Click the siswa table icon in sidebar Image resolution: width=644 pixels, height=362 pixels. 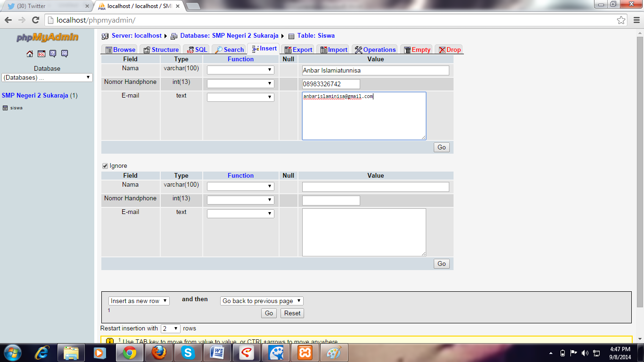pyautogui.click(x=6, y=107)
